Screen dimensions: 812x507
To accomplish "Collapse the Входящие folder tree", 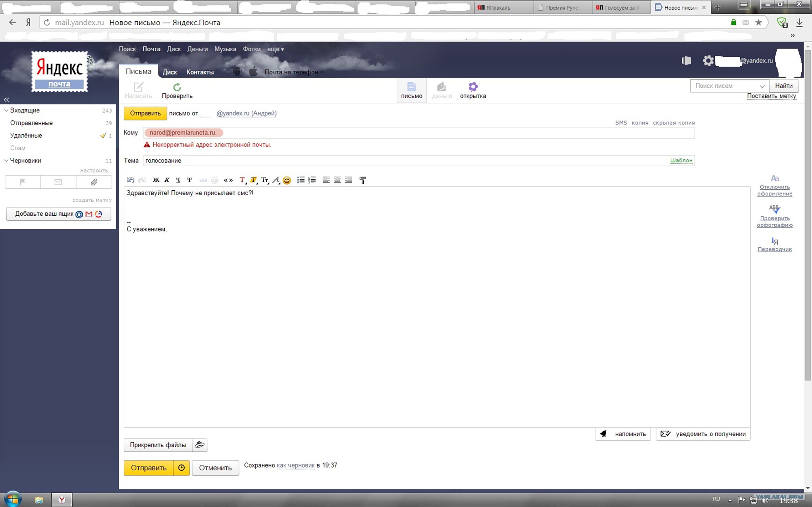I will click(6, 110).
